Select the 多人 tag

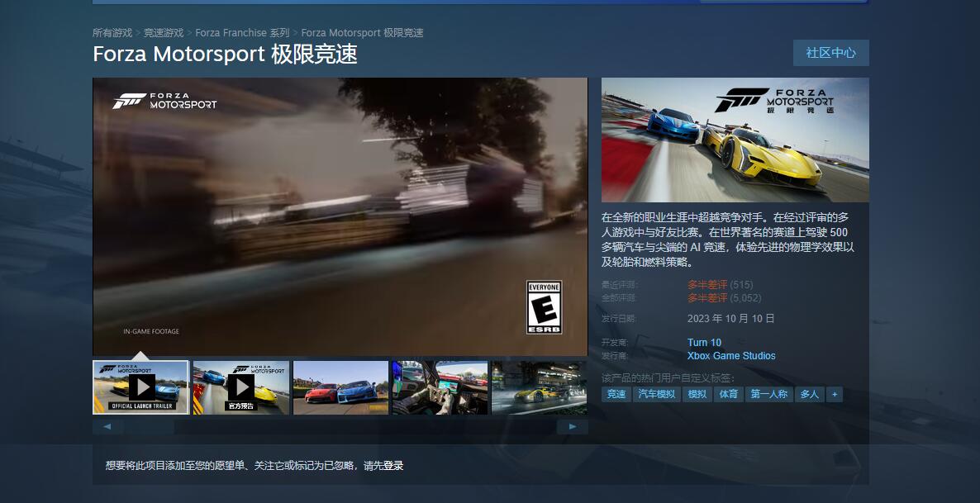click(x=810, y=394)
